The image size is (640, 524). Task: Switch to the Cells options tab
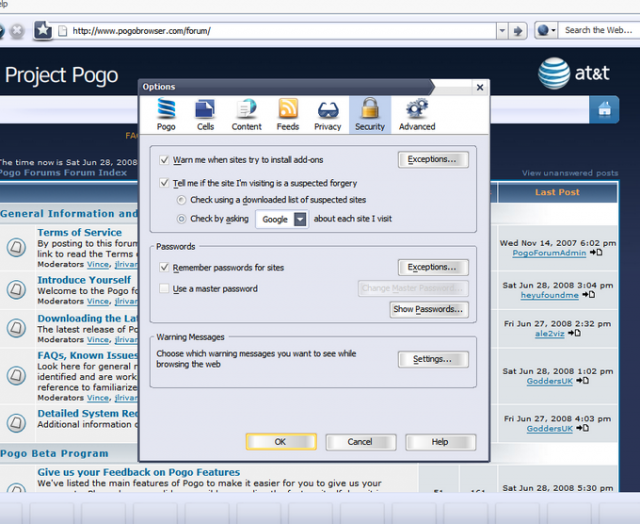(205, 115)
